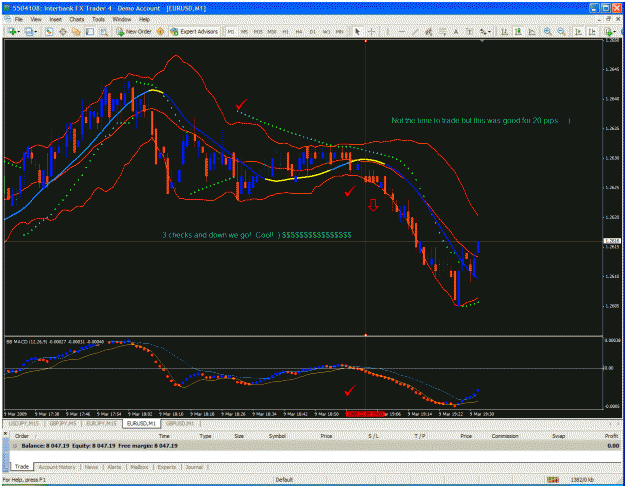Open the Insert menu

[55, 19]
